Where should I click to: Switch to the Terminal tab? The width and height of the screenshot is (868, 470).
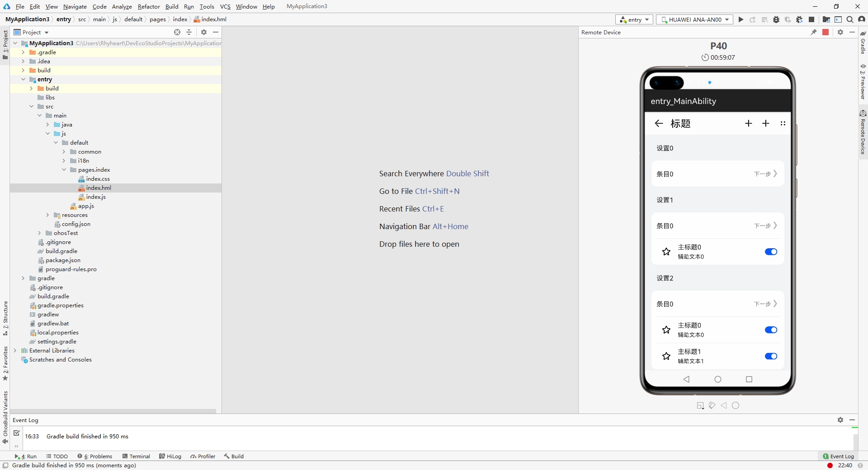click(137, 456)
